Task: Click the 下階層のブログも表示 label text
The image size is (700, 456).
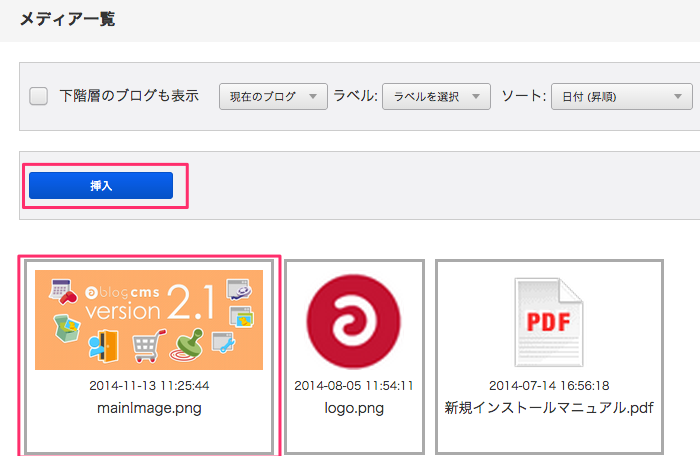Action: 129,96
